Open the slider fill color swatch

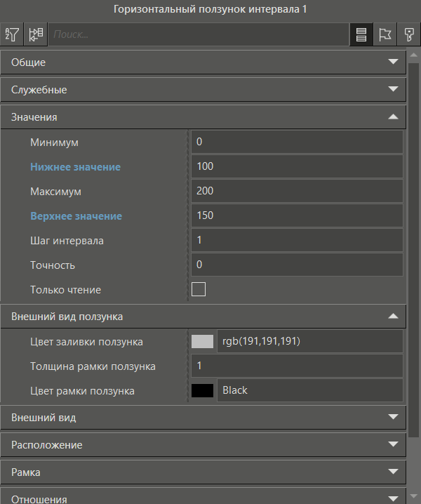(x=202, y=342)
